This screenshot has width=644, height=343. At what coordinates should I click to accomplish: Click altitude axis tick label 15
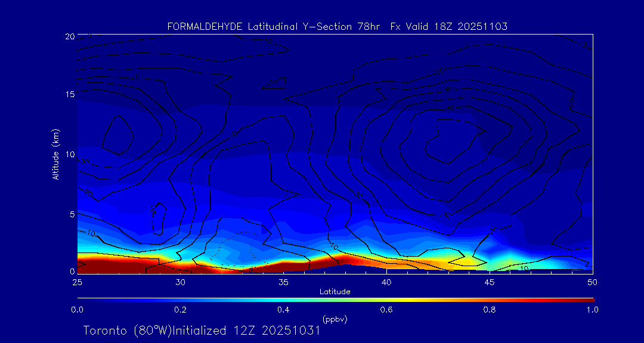(x=70, y=94)
